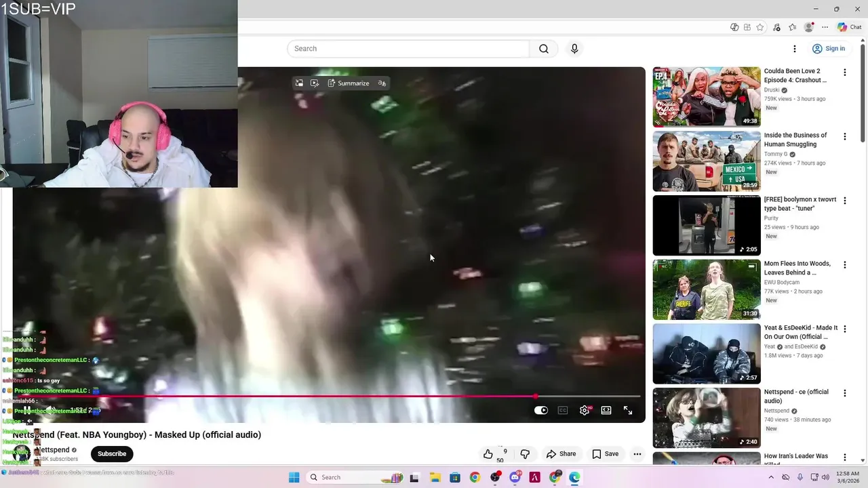Toggle closed captions CC button
This screenshot has height=488, width=868.
562,410
